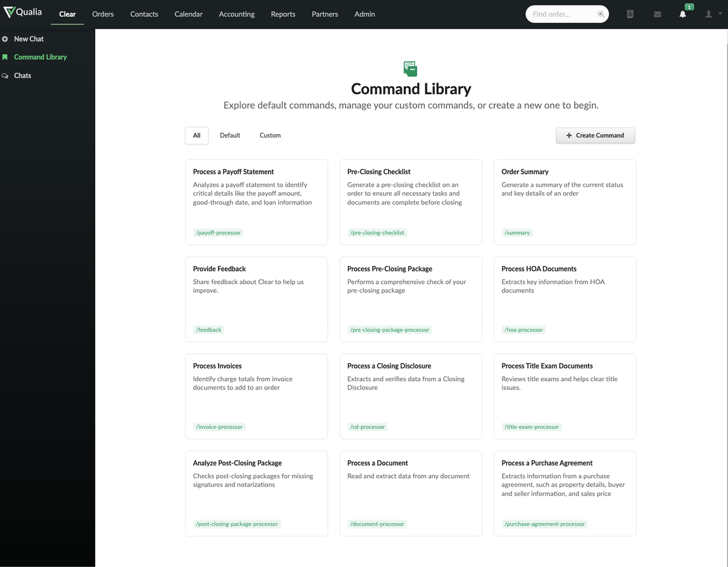Select the All commands filter
Viewport: 728px width, 567px height.
[196, 135]
